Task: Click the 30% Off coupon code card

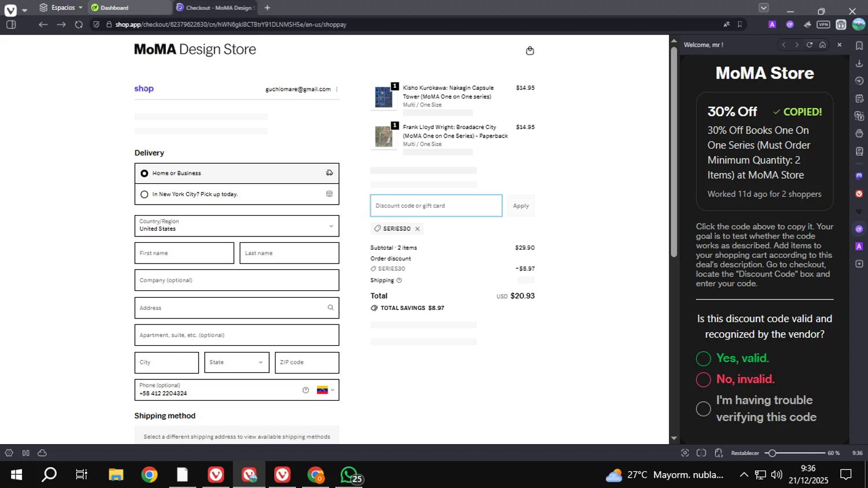Action: click(764, 151)
